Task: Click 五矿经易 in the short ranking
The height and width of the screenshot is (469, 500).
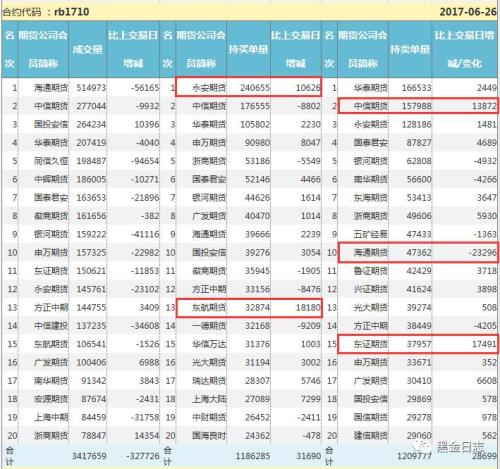Action: pos(371,235)
